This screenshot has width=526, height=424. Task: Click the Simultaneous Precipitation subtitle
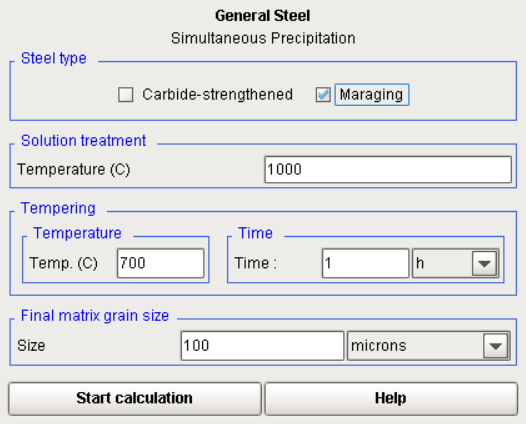[x=263, y=38]
